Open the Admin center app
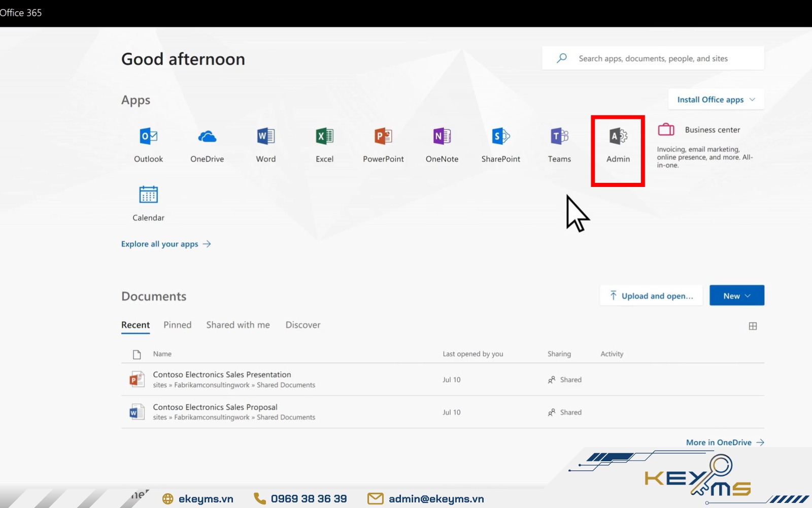This screenshot has height=508, width=812. [x=618, y=145]
